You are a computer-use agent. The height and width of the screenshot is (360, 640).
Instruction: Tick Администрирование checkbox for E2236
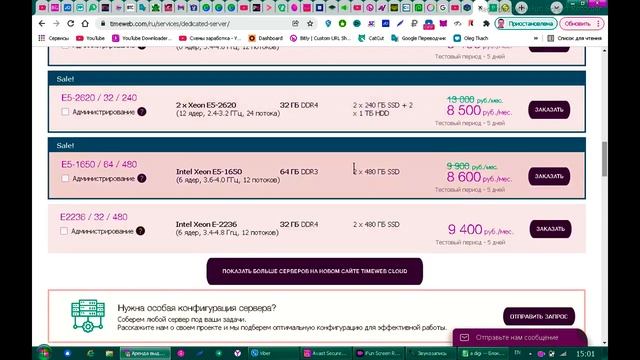[x=64, y=231]
